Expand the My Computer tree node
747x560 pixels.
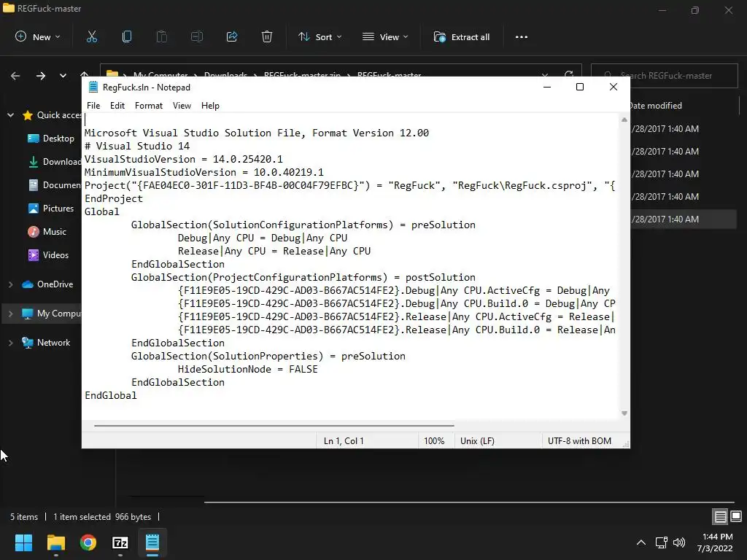[10, 314]
